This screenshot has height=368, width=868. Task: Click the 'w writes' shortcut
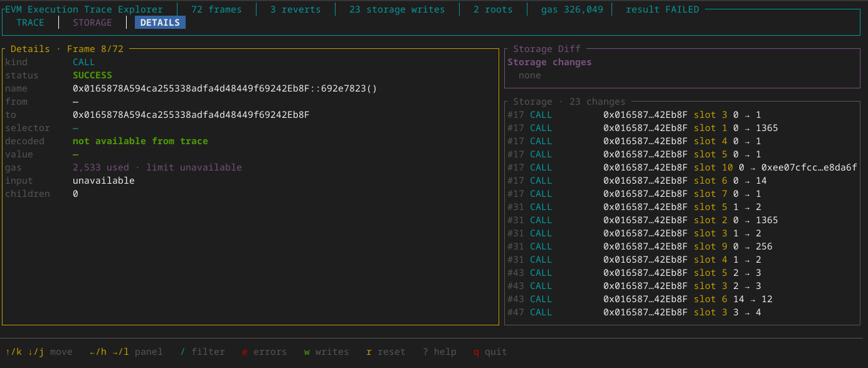coord(327,352)
